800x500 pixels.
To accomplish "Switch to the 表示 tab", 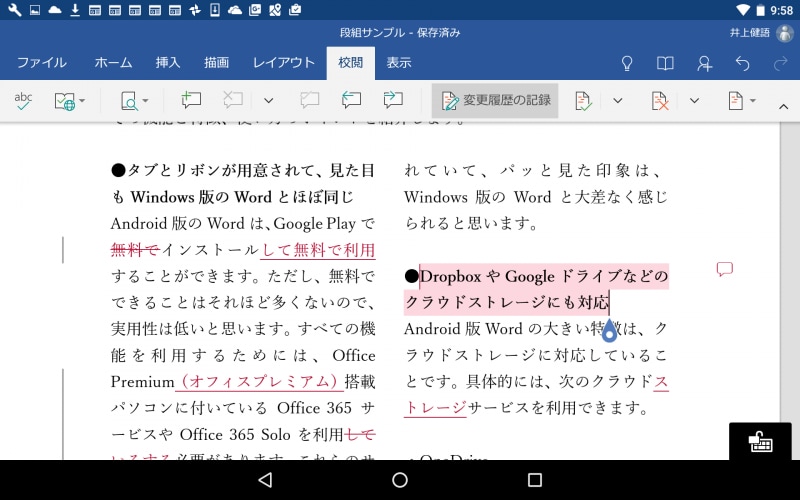I will (398, 63).
